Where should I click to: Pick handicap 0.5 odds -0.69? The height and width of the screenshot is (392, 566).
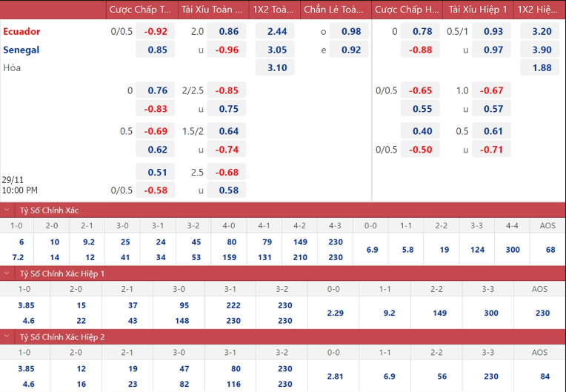[x=156, y=131]
